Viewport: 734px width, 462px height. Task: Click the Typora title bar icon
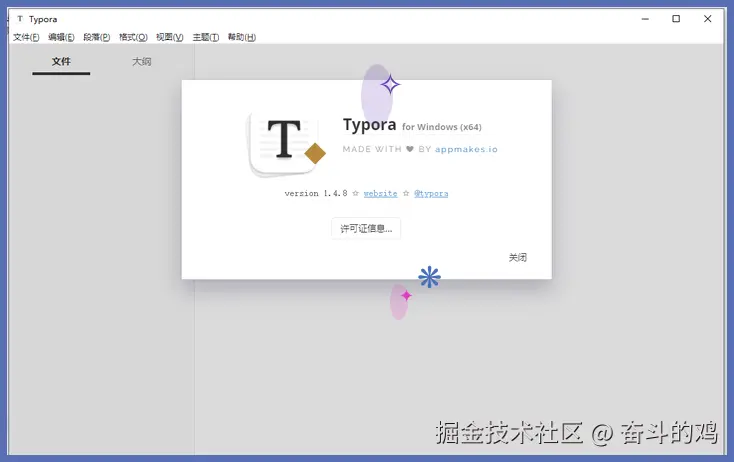coord(20,19)
